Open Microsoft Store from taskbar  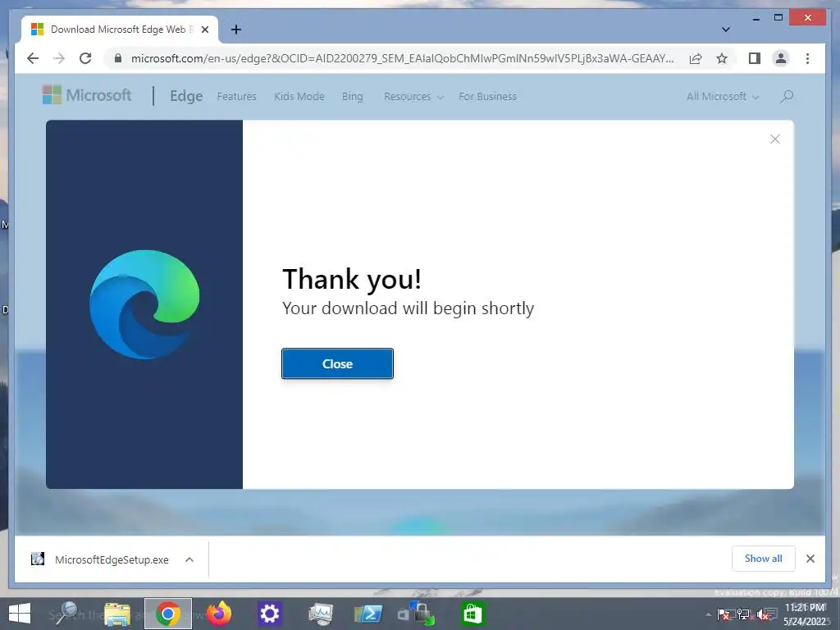[472, 614]
